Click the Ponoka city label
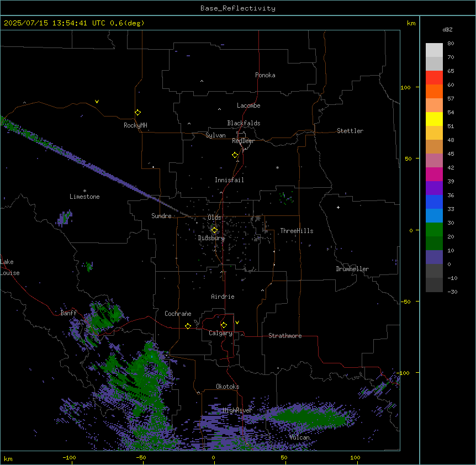Image resolution: width=476 pixels, height=465 pixels. (x=265, y=75)
